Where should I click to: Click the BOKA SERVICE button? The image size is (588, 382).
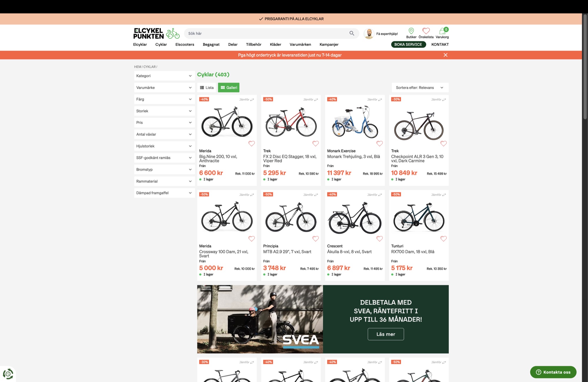[408, 44]
